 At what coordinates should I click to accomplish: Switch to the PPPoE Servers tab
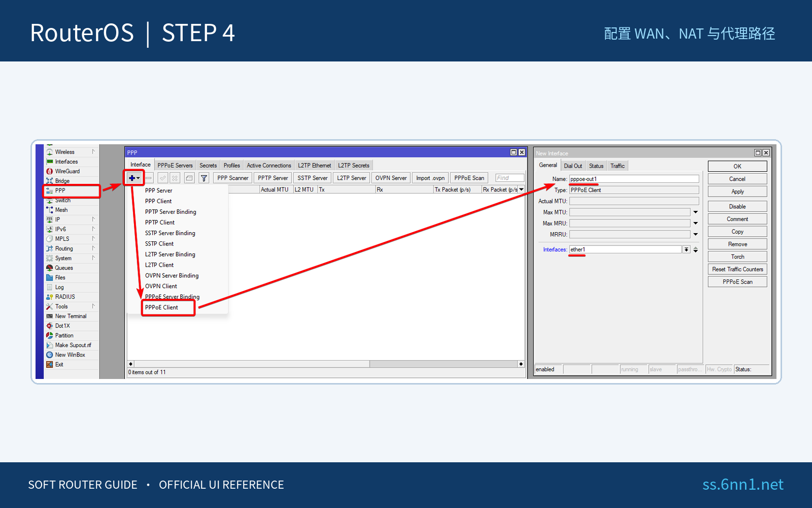pos(175,165)
